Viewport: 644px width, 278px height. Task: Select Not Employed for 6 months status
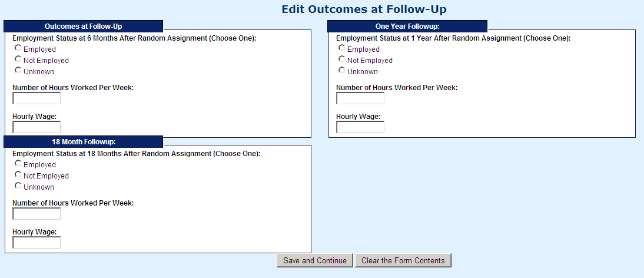pyautogui.click(x=18, y=59)
